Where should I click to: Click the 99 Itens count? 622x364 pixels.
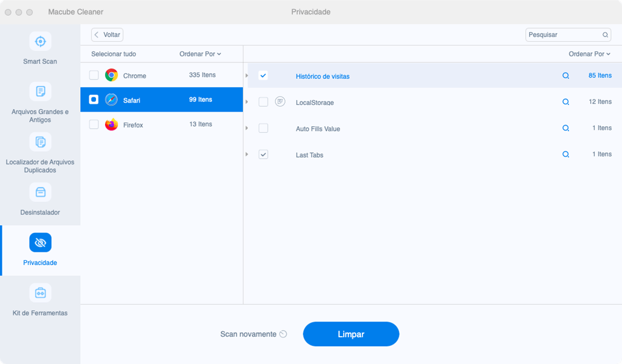200,99
